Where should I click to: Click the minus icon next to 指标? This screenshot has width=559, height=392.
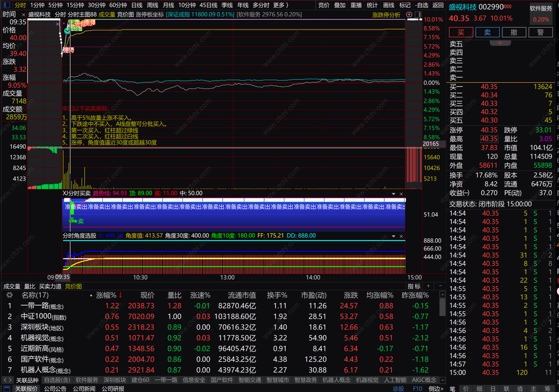[440, 286]
